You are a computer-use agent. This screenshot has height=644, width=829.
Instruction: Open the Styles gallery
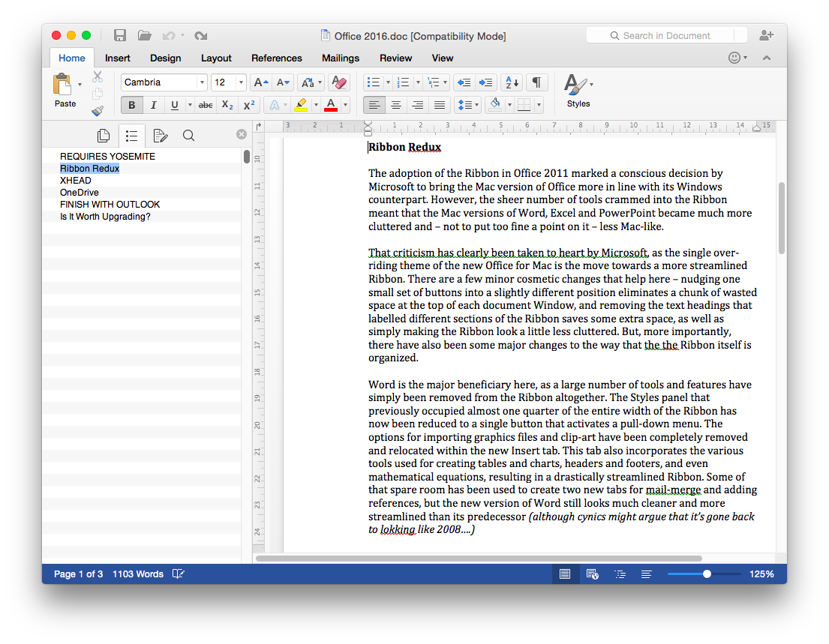pyautogui.click(x=578, y=91)
